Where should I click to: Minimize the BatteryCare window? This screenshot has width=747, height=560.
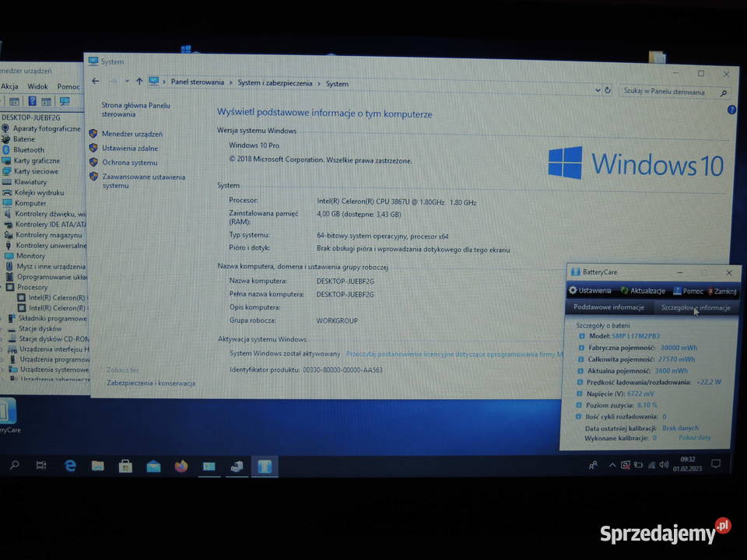(680, 272)
